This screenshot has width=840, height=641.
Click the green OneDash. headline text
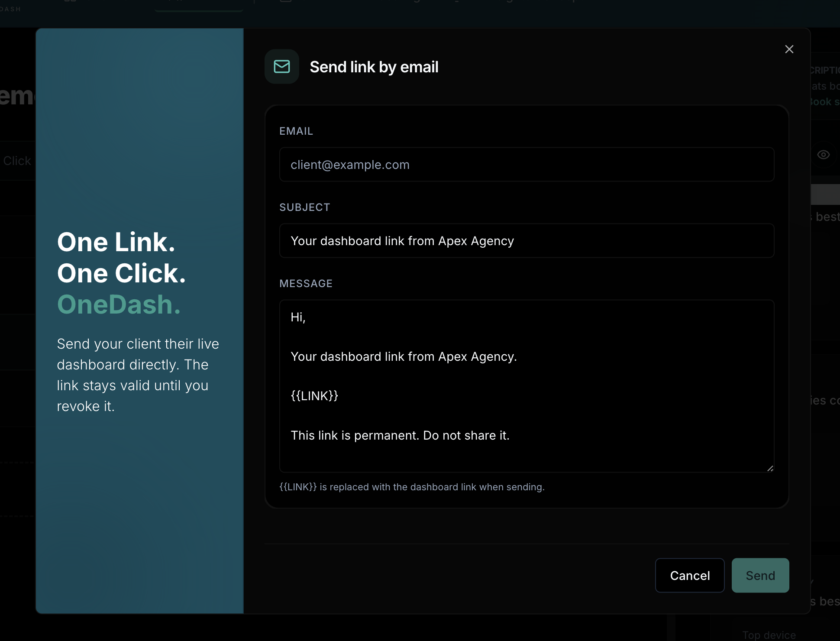[x=119, y=304]
